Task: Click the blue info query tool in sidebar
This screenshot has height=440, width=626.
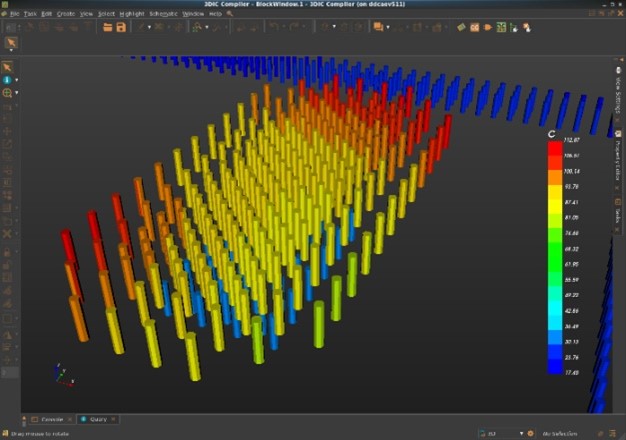Action: pos(7,80)
